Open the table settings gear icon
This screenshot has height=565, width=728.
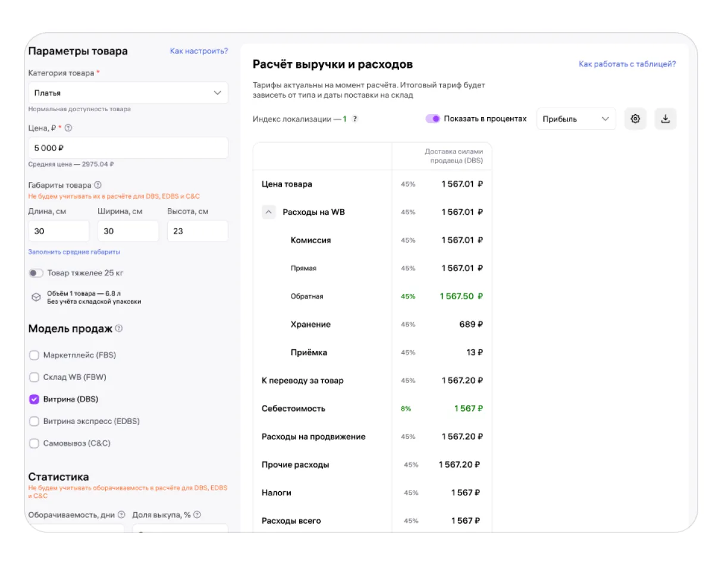pyautogui.click(x=635, y=119)
